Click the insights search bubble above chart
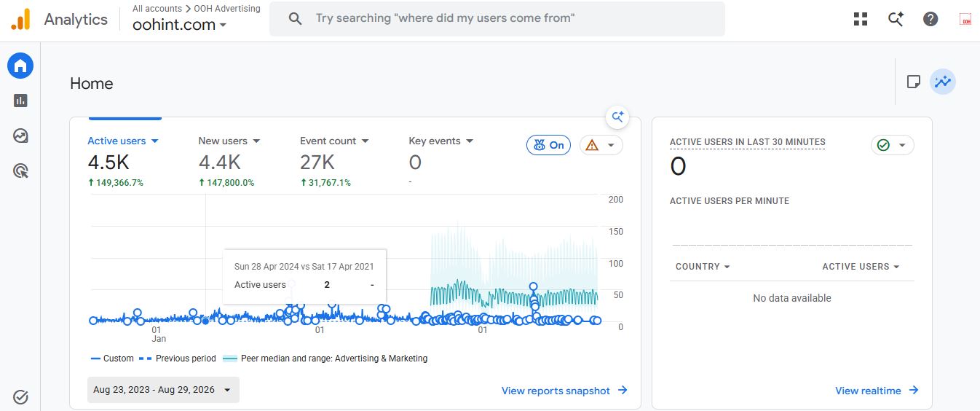980x411 pixels. pos(617,117)
